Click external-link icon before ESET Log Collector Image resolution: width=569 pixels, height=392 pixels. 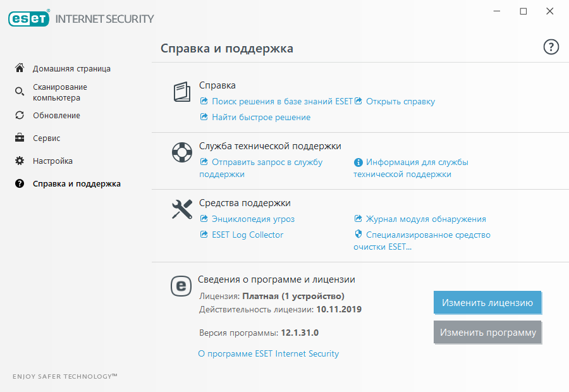[x=204, y=235]
